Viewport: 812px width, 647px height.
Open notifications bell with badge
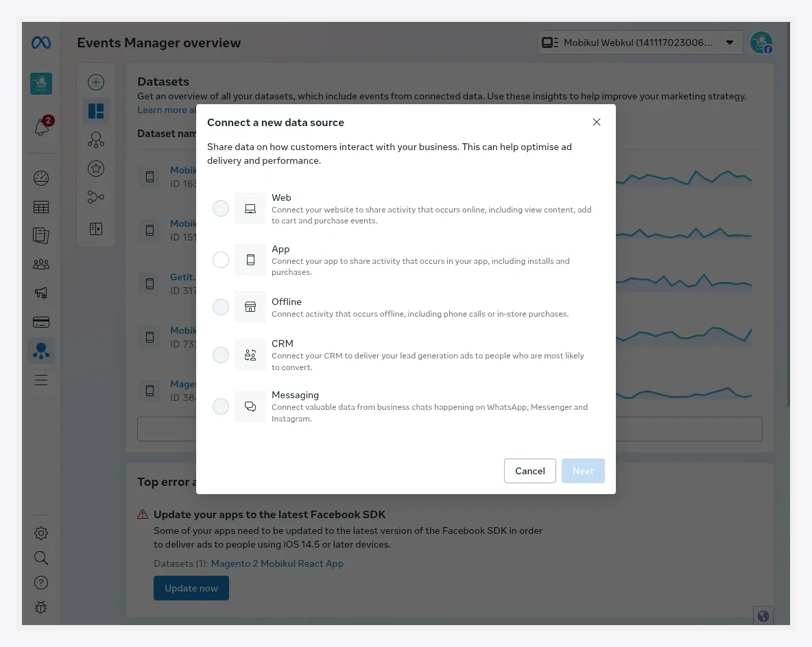42,126
